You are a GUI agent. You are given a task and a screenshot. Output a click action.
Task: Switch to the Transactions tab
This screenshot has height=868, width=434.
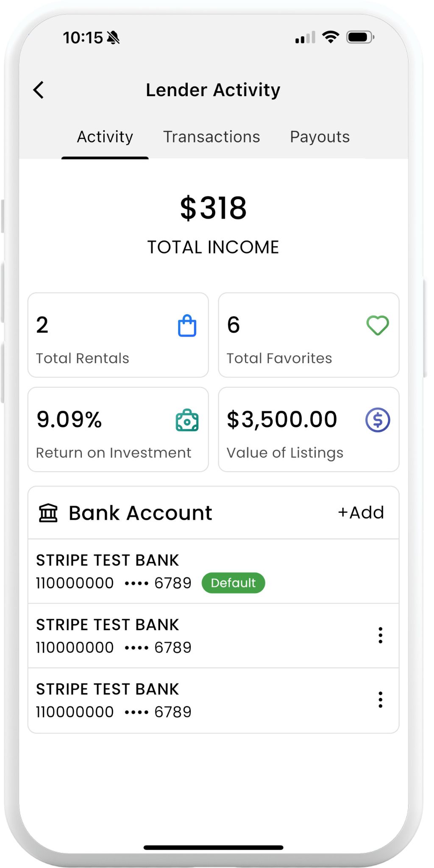(211, 137)
